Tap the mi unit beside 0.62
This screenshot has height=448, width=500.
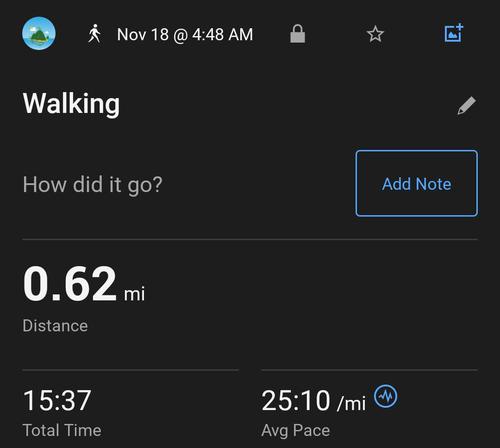134,294
